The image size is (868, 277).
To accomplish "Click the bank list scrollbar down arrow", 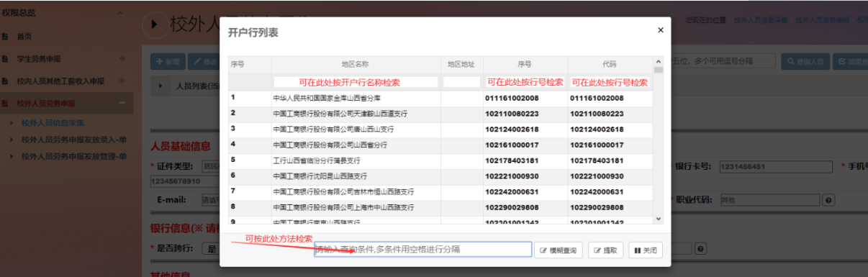I will (658, 218).
